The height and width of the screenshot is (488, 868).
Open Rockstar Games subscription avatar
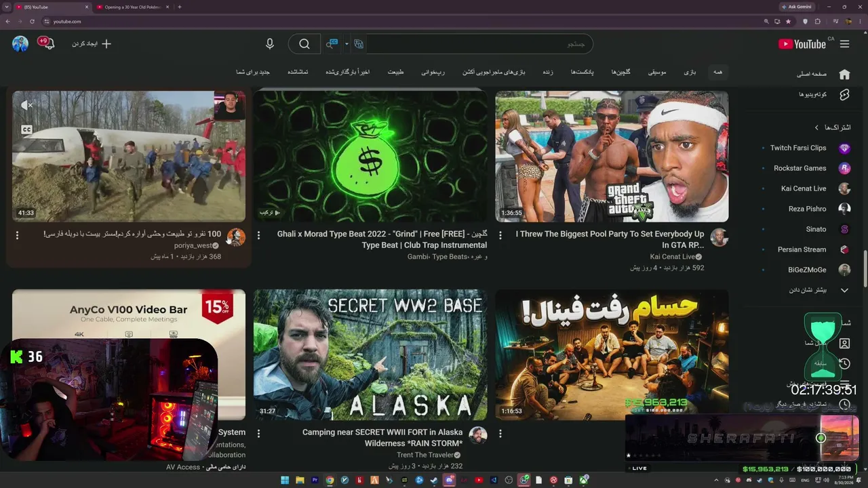tap(844, 168)
